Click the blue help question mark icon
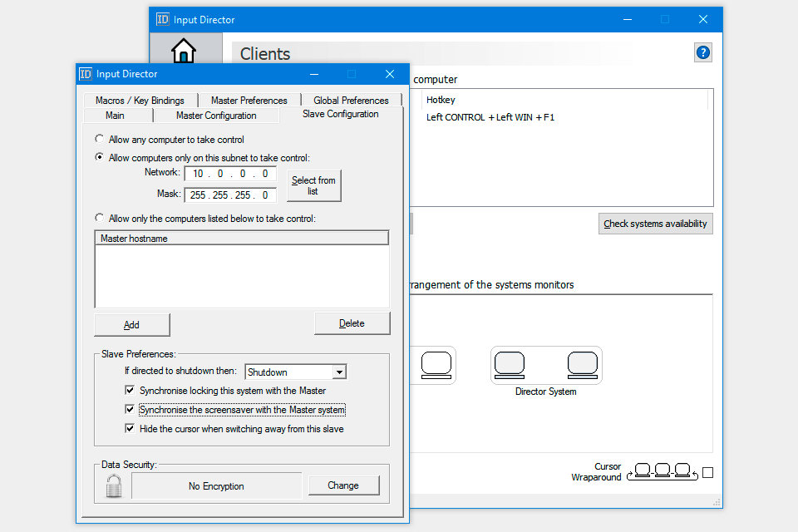 pos(703,52)
